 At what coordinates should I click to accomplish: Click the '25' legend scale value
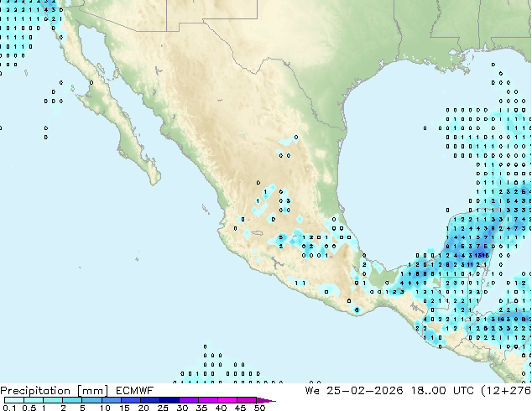click(x=163, y=408)
